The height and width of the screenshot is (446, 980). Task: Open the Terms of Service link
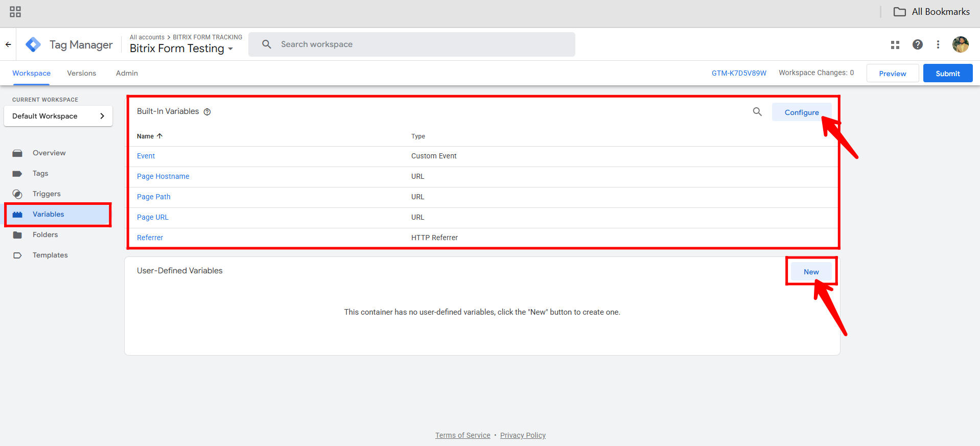tap(462, 435)
